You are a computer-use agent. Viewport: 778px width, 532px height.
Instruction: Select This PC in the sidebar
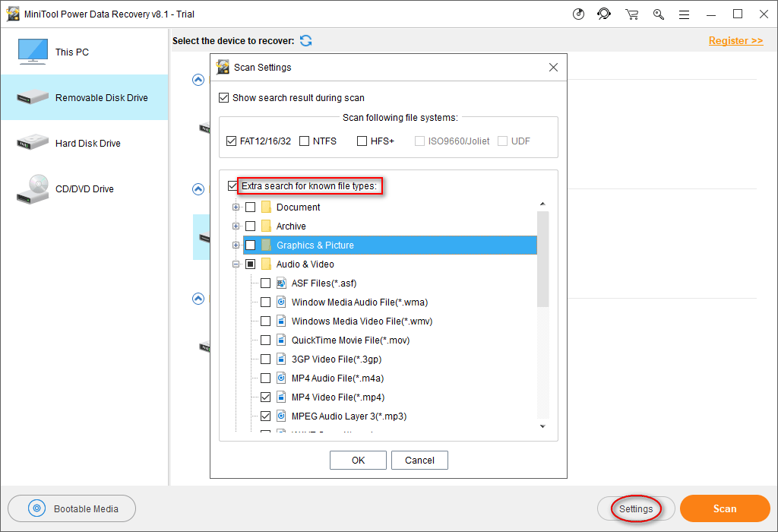tap(84, 52)
